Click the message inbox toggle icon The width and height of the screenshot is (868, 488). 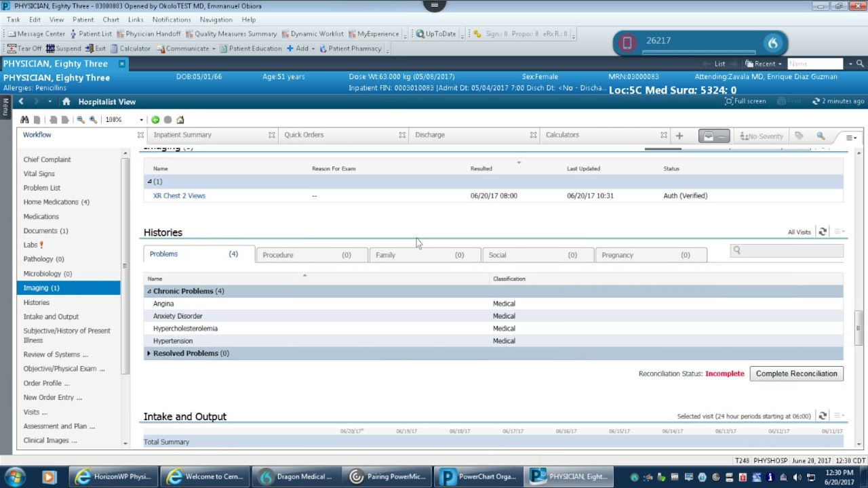[x=714, y=136]
